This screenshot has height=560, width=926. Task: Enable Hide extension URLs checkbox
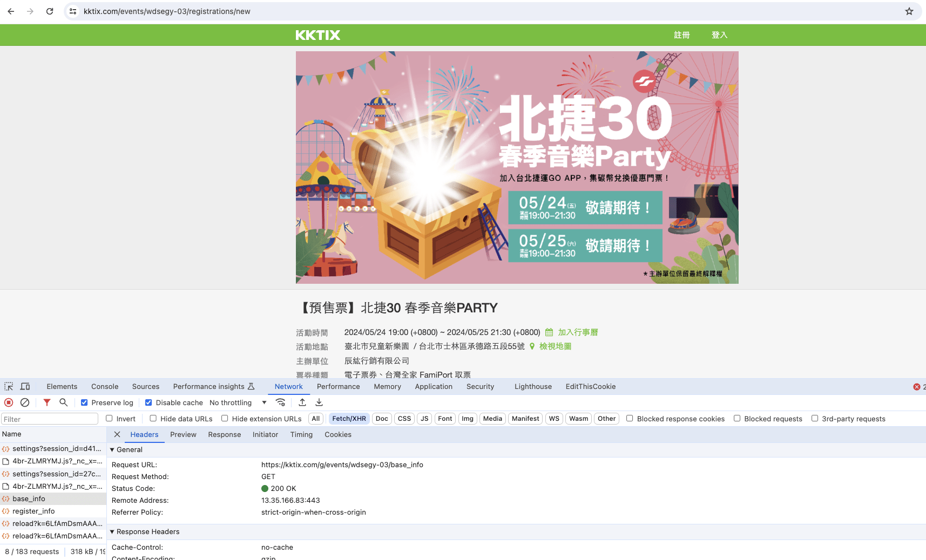[225, 418]
